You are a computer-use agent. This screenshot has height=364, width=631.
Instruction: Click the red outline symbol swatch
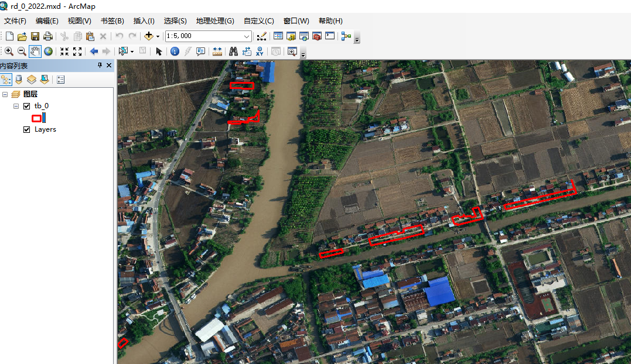(36, 118)
